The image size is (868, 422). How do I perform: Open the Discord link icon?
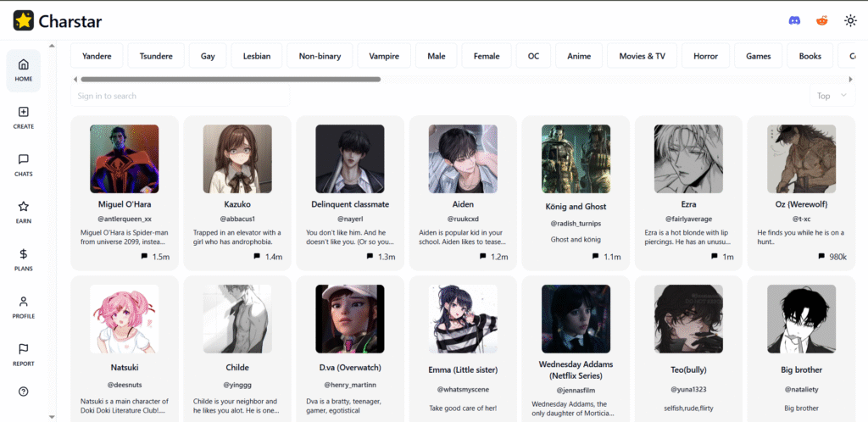point(794,21)
